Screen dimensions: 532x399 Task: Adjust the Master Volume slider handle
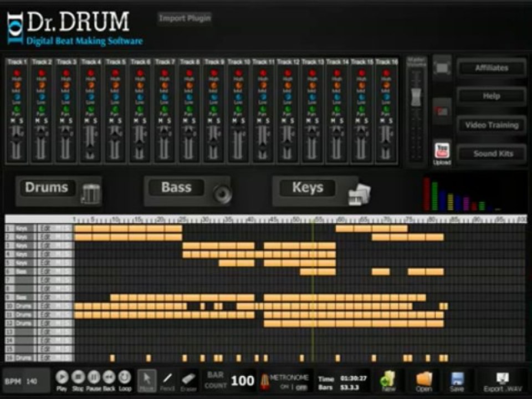(x=416, y=98)
